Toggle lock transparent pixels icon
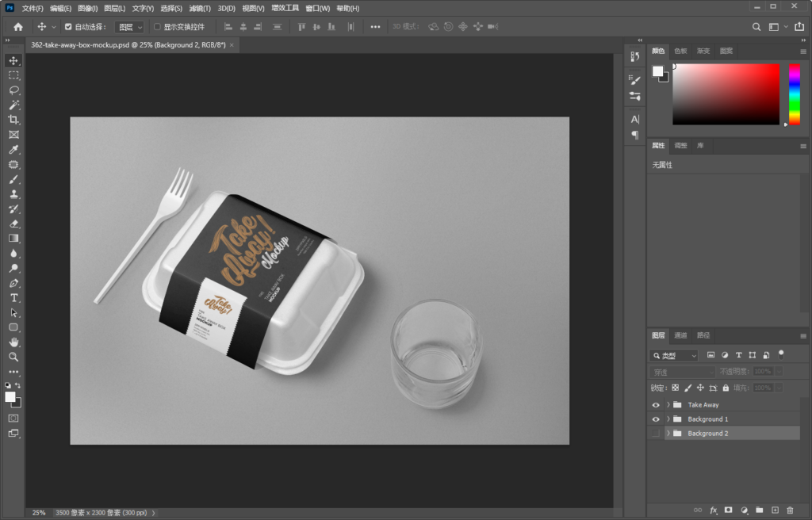This screenshot has height=520, width=812. 676,388
